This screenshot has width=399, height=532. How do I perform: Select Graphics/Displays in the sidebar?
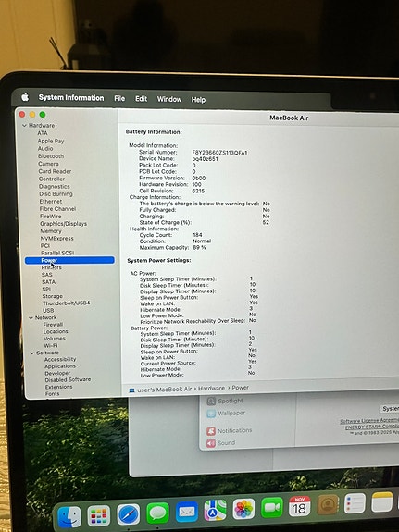click(x=64, y=224)
